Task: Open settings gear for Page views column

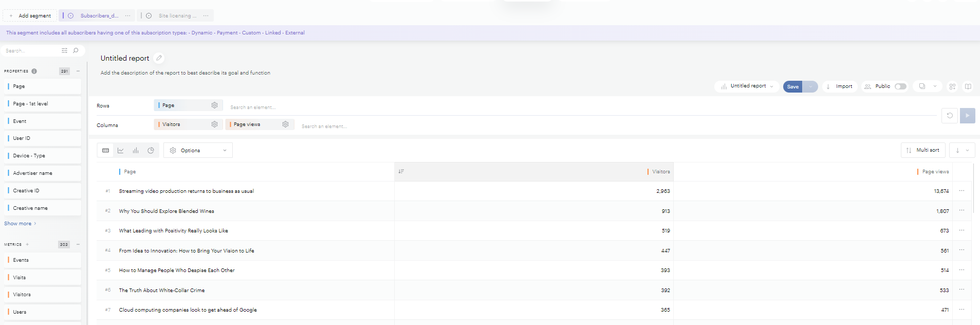Action: tap(286, 124)
